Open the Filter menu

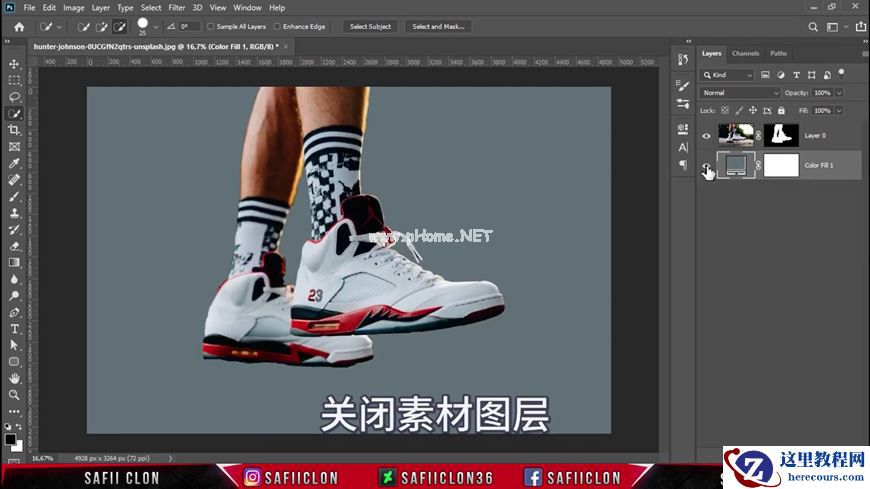tap(176, 8)
